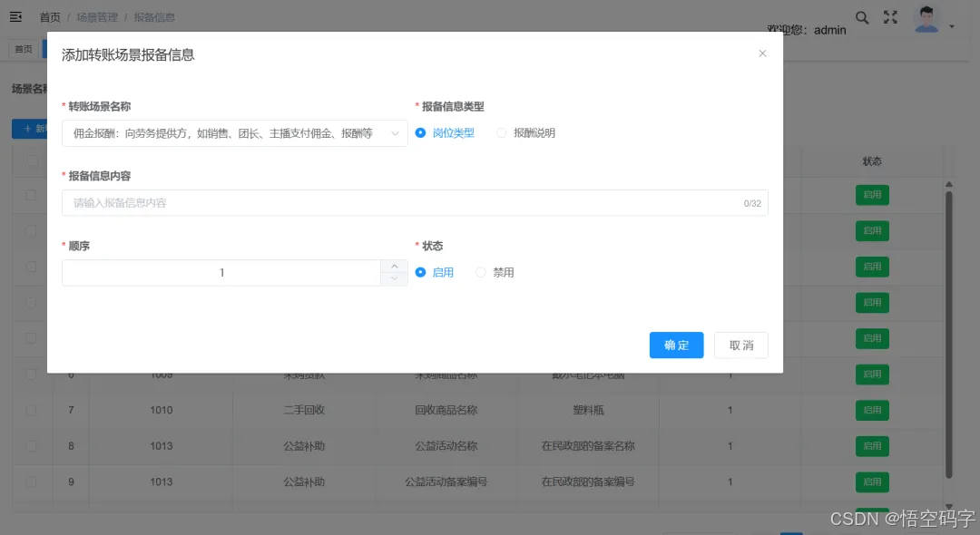Open the 转账场景名称 dropdown
The height and width of the screenshot is (535, 980).
coord(234,133)
